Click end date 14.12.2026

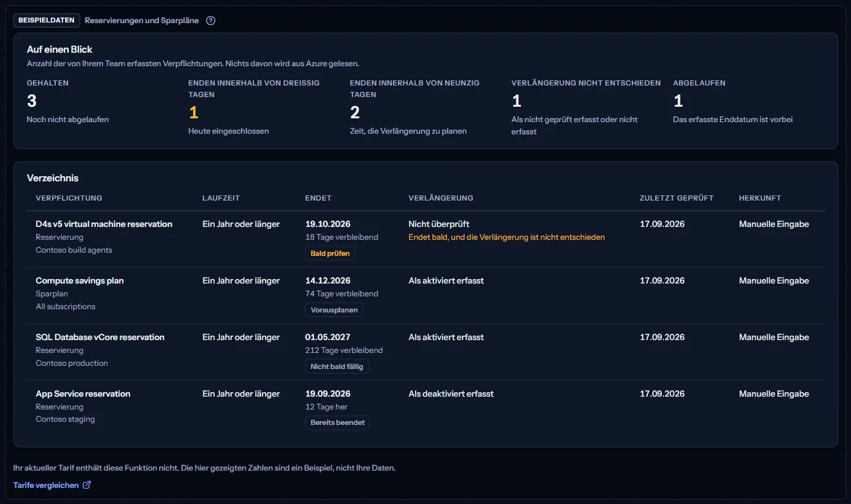coord(328,281)
